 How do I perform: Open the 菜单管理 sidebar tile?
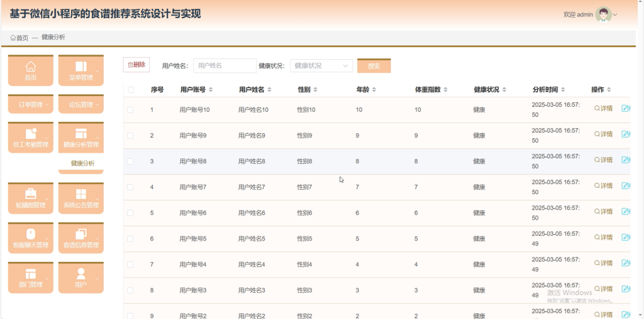[x=81, y=70]
